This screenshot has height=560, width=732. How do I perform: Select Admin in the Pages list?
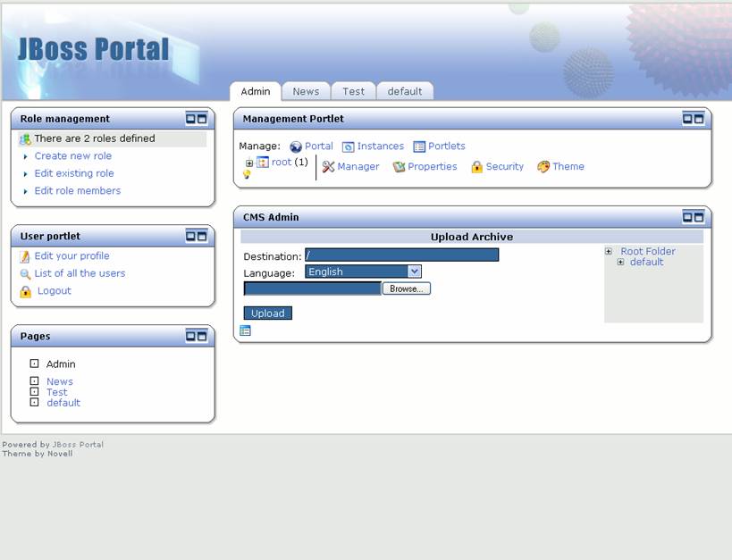61,364
